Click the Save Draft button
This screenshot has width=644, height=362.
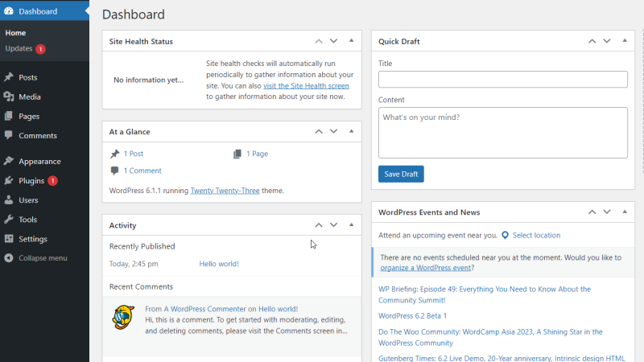(401, 174)
